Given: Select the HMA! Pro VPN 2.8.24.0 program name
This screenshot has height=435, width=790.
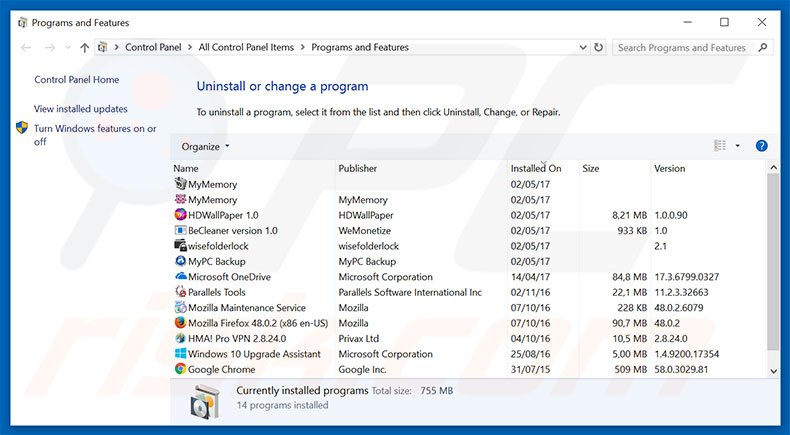Looking at the screenshot, I should pyautogui.click(x=237, y=339).
